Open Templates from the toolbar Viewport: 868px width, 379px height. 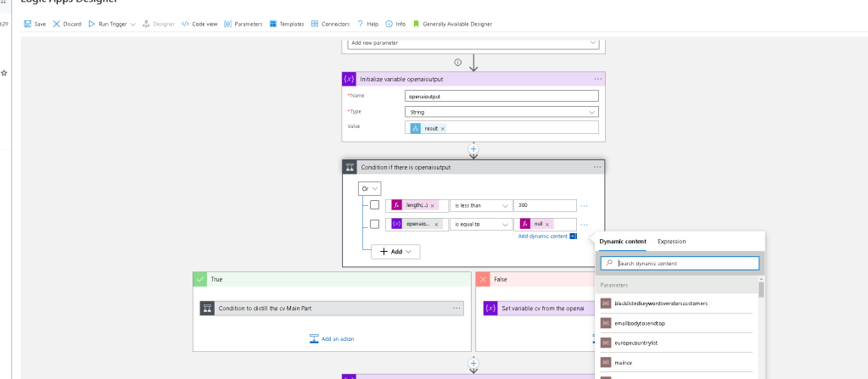287,24
